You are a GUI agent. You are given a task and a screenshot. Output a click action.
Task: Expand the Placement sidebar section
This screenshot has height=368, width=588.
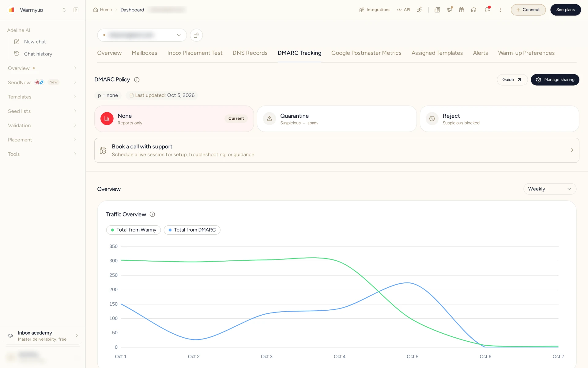point(42,140)
